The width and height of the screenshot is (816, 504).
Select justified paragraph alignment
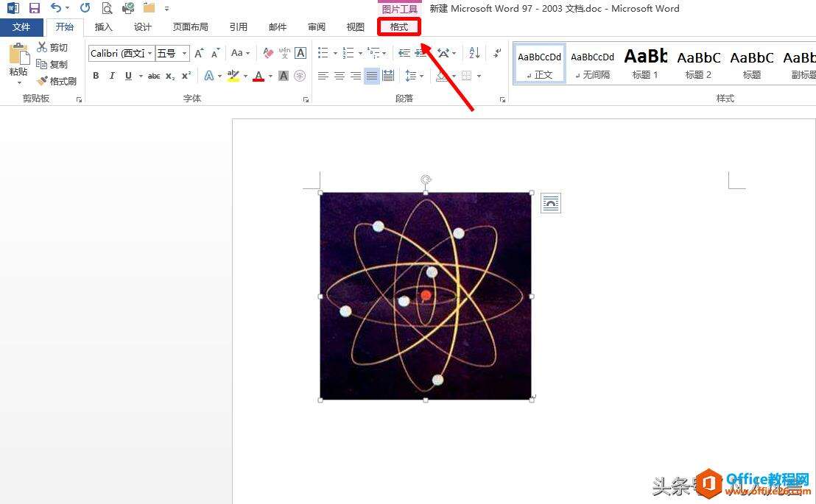pyautogui.click(x=372, y=76)
